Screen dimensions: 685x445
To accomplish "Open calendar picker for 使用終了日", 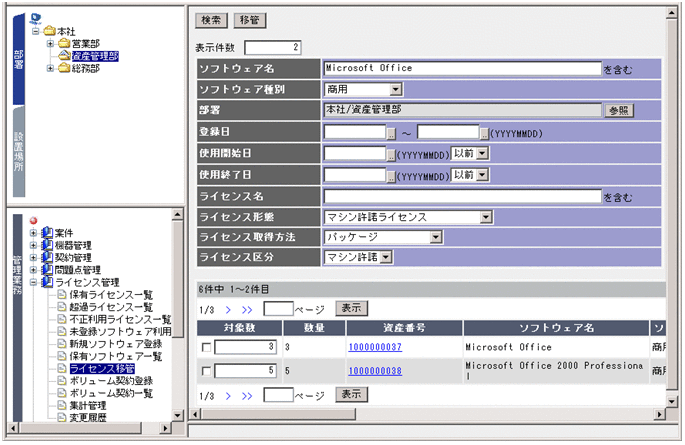I will pyautogui.click(x=391, y=176).
